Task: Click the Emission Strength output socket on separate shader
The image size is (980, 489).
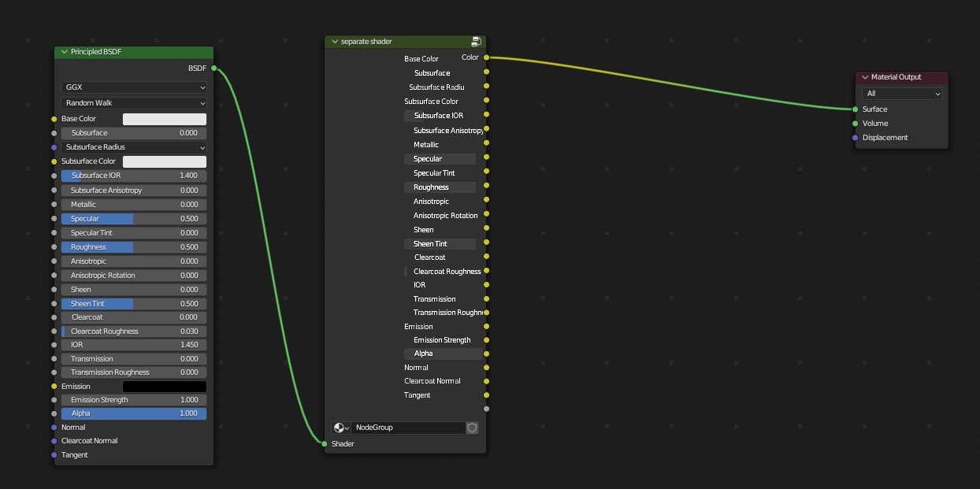Action: [x=486, y=340]
